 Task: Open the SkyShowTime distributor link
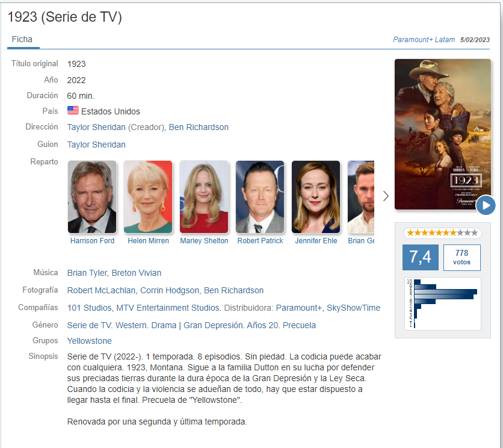pos(353,308)
